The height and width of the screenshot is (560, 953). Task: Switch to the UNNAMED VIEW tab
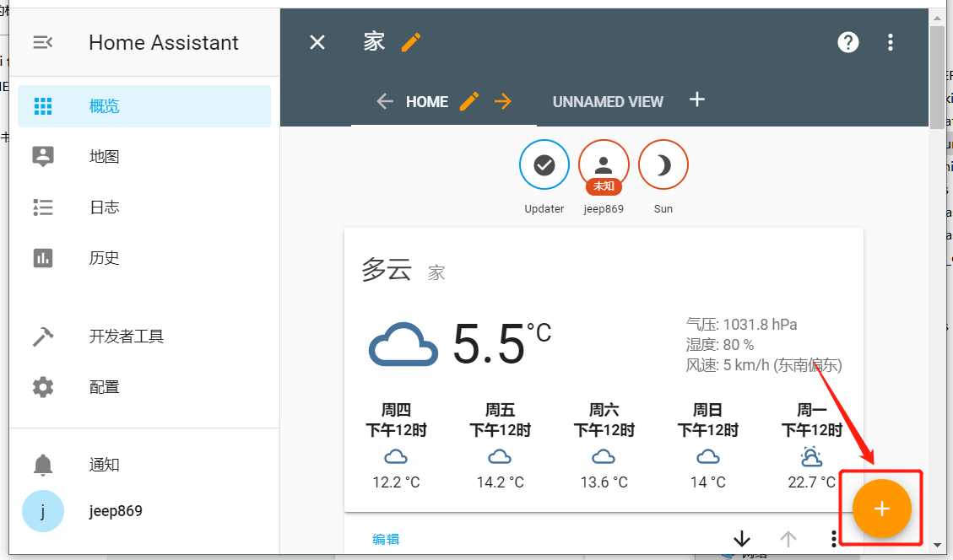coord(608,102)
